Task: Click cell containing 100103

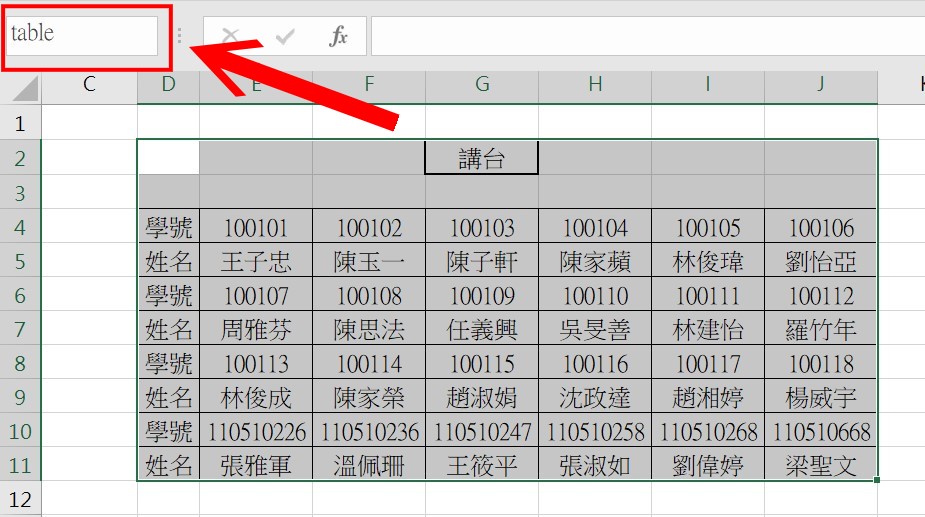Action: (482, 227)
